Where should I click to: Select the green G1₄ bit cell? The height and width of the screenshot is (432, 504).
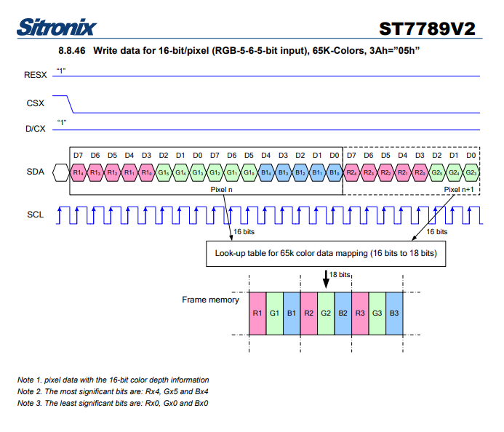[180, 172]
